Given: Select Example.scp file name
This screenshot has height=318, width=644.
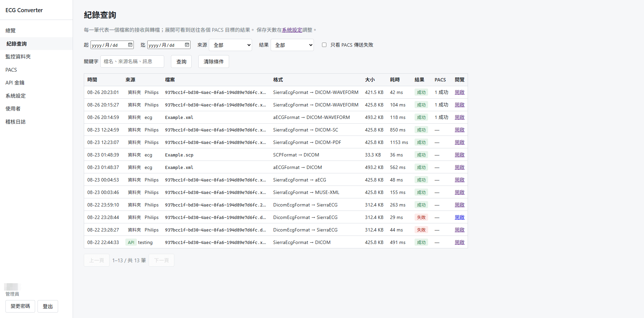Looking at the screenshot, I should (179, 155).
